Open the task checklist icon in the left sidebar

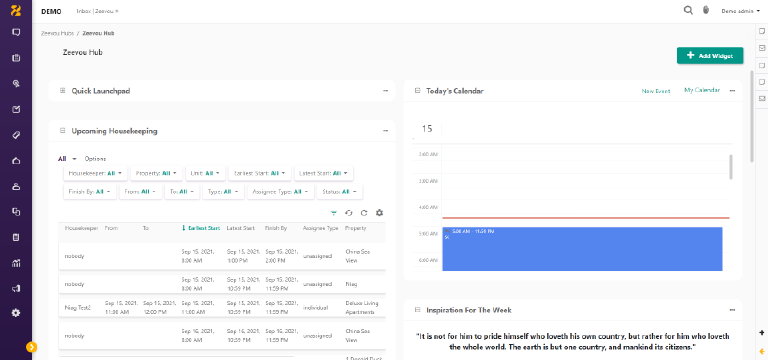[16, 109]
